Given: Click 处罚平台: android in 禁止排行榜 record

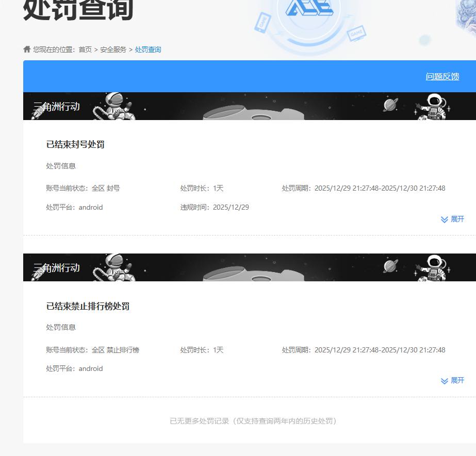Looking at the screenshot, I should pos(74,368).
